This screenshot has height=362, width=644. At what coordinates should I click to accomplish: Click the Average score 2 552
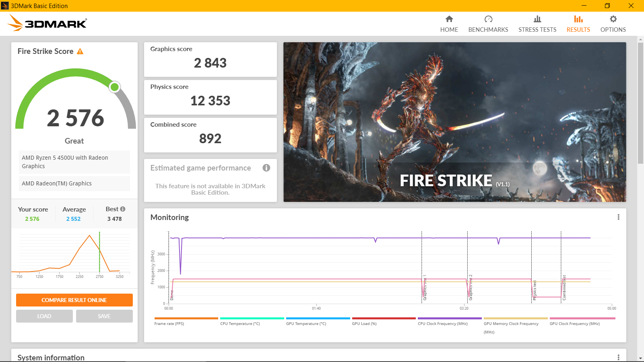click(x=73, y=219)
